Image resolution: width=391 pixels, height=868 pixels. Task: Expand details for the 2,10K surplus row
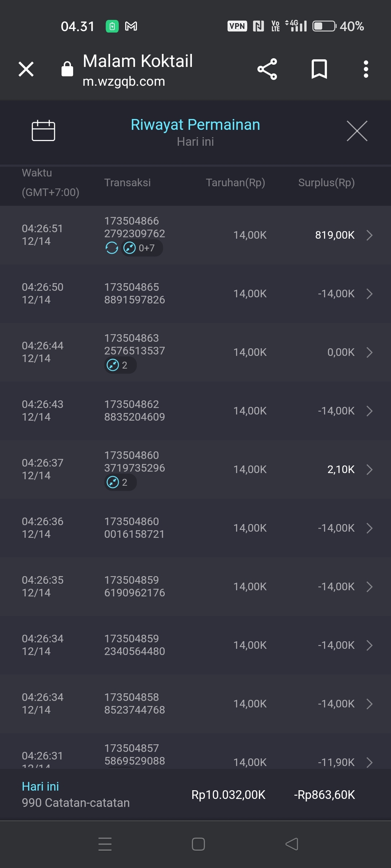coord(369,469)
